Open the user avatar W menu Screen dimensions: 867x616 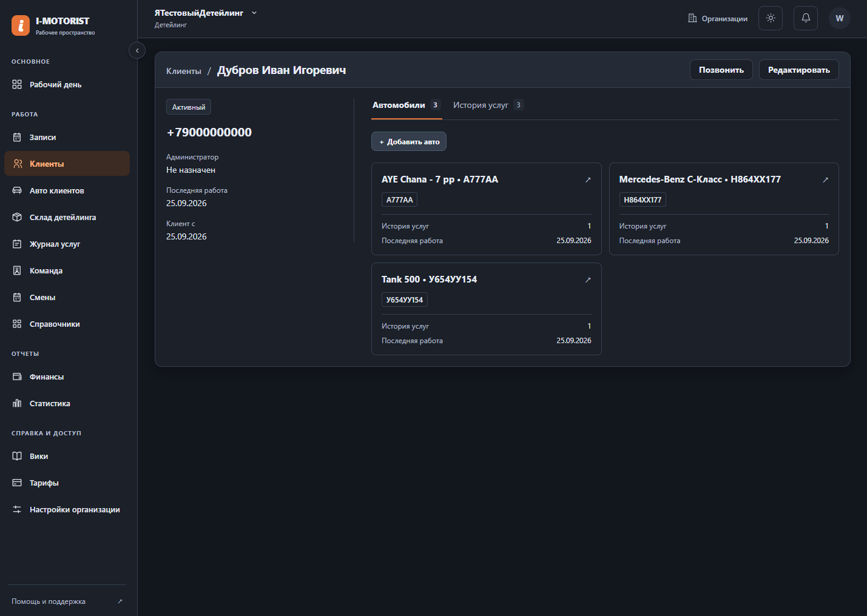click(840, 18)
